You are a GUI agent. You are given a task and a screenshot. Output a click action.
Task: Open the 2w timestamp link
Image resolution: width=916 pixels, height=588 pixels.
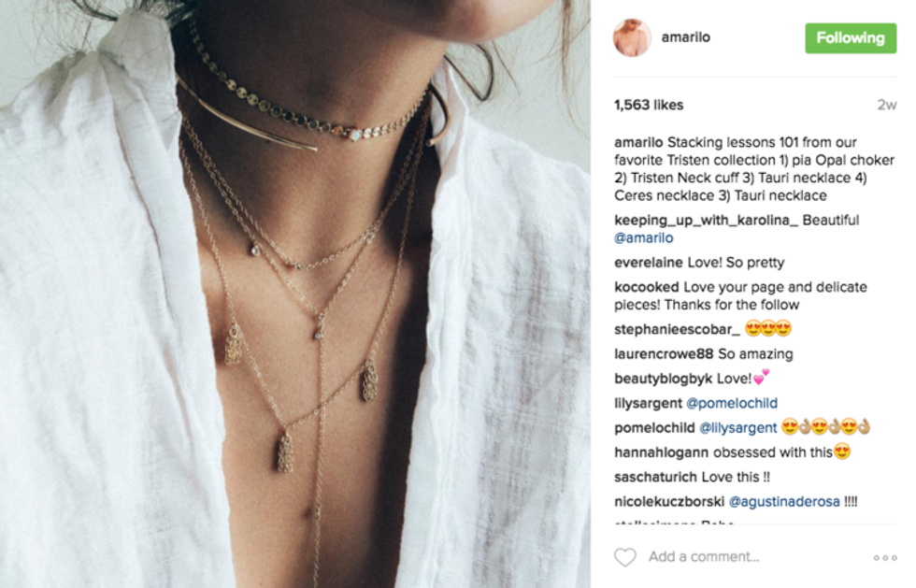(x=886, y=106)
